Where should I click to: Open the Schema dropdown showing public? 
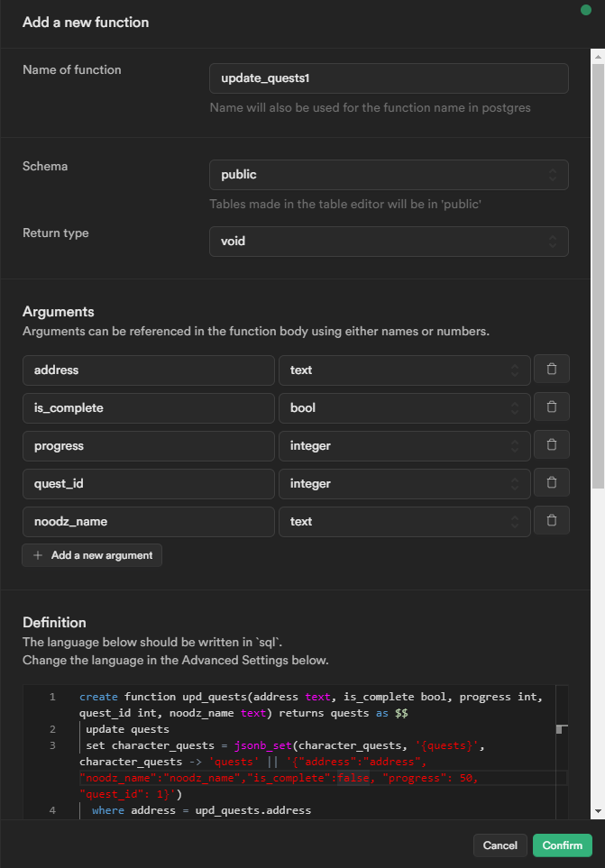coord(389,175)
